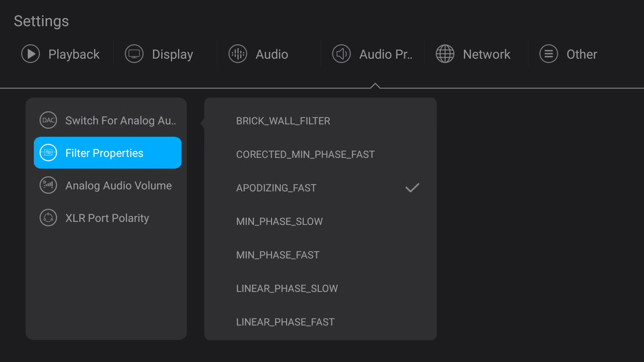Click the Audio Pr.. speaker icon
Image resolution: width=644 pixels, height=362 pixels.
(x=341, y=54)
